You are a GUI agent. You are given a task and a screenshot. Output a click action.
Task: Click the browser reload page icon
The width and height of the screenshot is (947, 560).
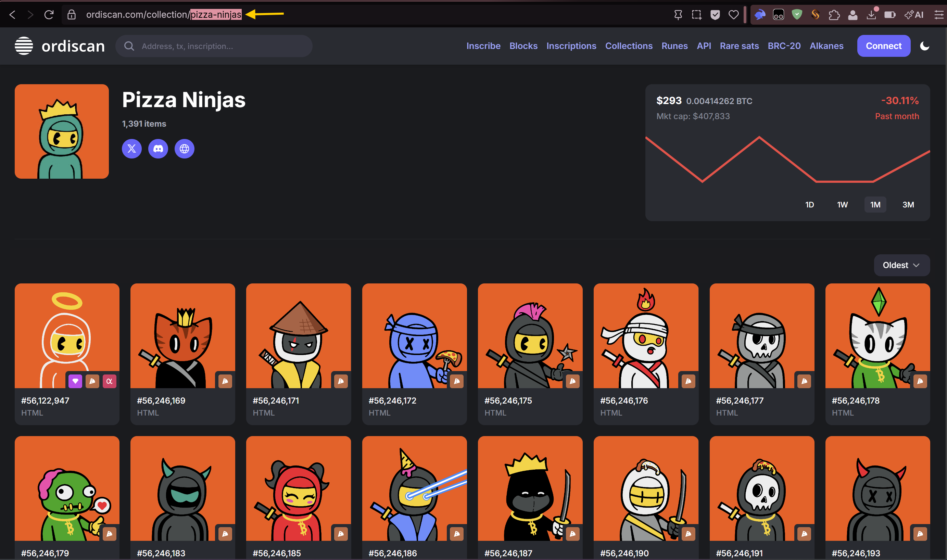tap(49, 15)
